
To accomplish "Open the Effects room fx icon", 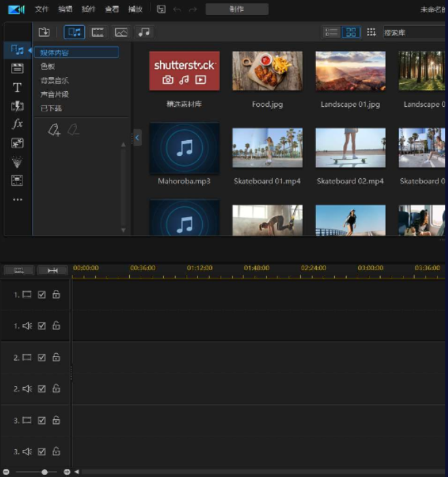I will [x=18, y=125].
